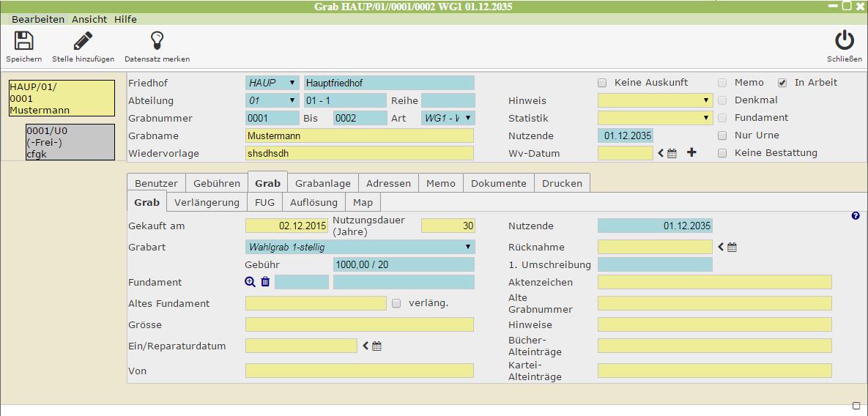Uncheck the In Arbeit checkbox
Image resolution: width=868 pixels, height=416 pixels.
coord(782,83)
